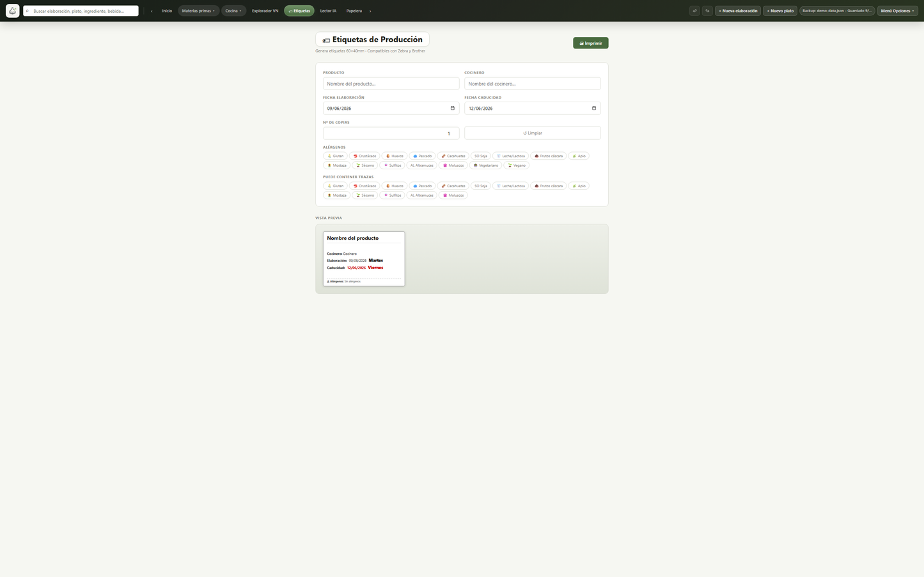This screenshot has width=924, height=577.
Task: Toggle Moluscos under Alérgenos
Action: point(453,165)
